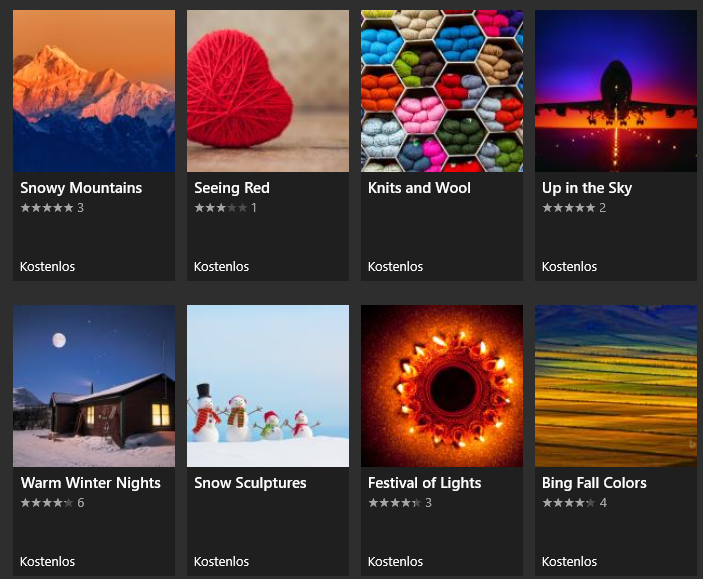703x579 pixels.
Task: Open the Snowy Mountains theme thumbnail
Action: point(94,91)
